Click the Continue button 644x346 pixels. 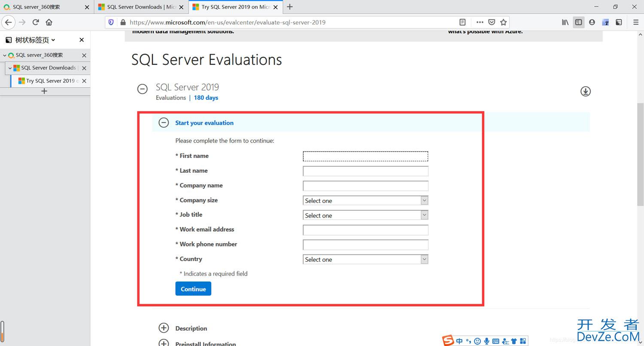pyautogui.click(x=193, y=289)
